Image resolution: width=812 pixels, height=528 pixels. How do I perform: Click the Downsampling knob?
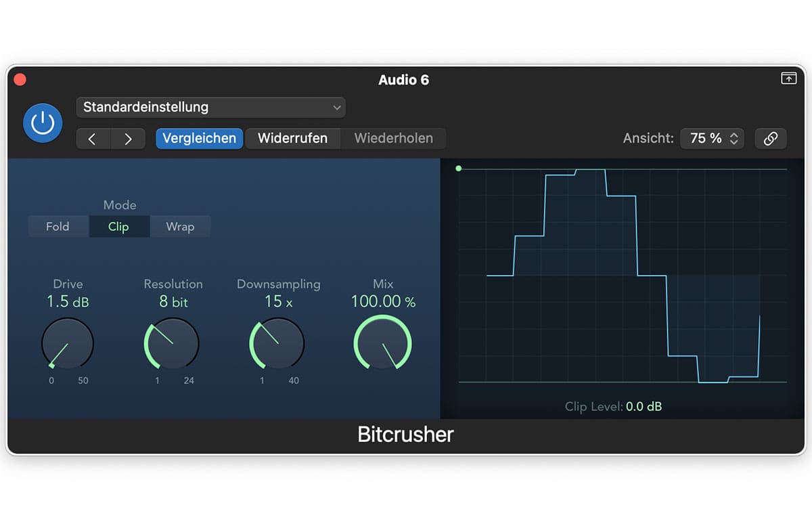tap(277, 343)
